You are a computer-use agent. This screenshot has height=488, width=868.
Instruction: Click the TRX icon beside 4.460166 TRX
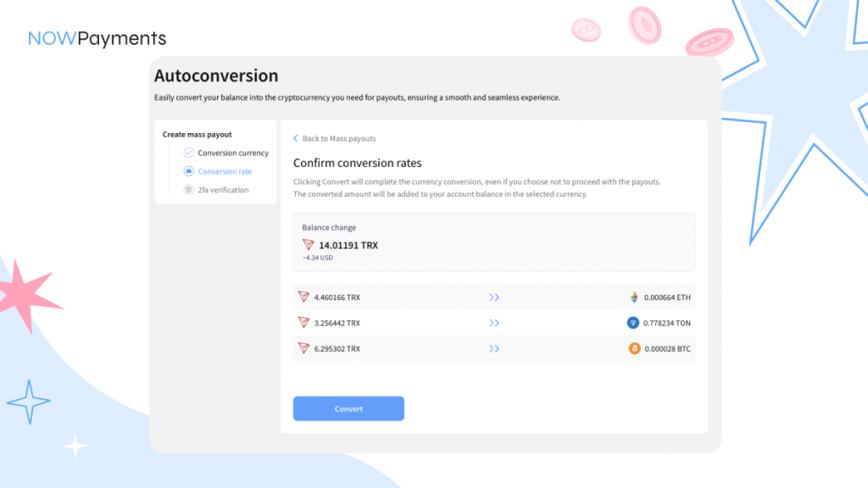(303, 297)
